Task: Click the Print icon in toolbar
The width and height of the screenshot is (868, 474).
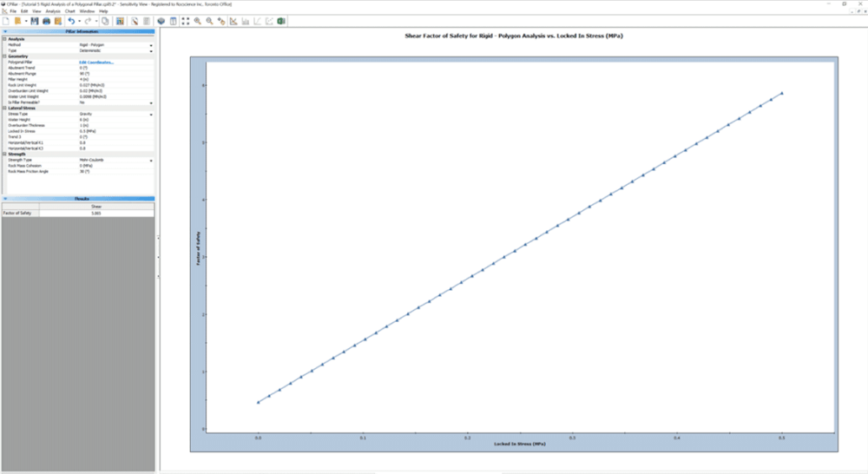Action: [48, 20]
